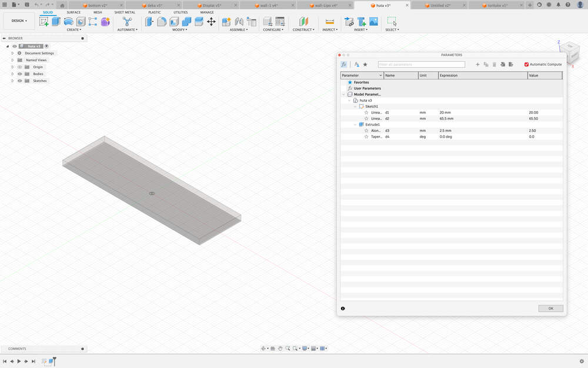588x368 pixels.
Task: Open the Hole tool
Action: (81, 21)
